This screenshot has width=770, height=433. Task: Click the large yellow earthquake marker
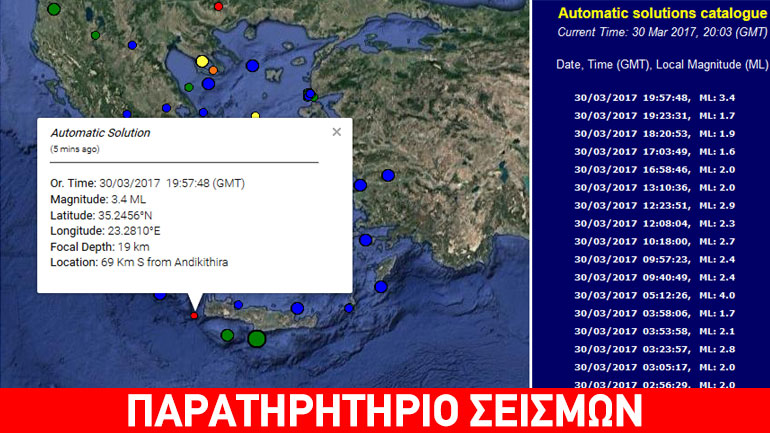click(x=202, y=61)
